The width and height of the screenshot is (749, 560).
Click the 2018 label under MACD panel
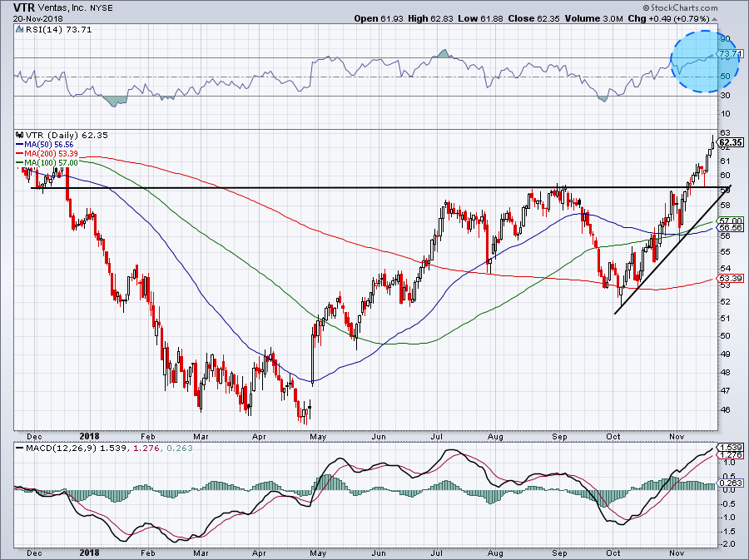[x=89, y=553]
